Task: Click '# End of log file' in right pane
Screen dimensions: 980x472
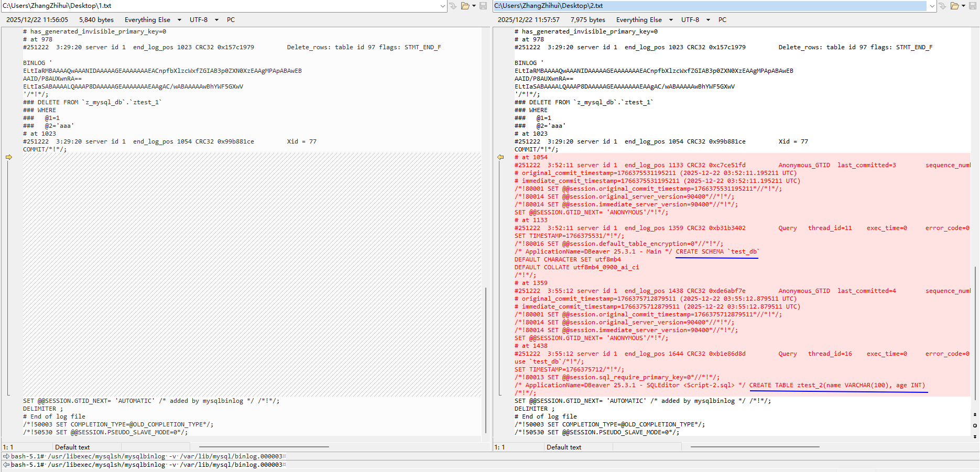Action: point(546,416)
